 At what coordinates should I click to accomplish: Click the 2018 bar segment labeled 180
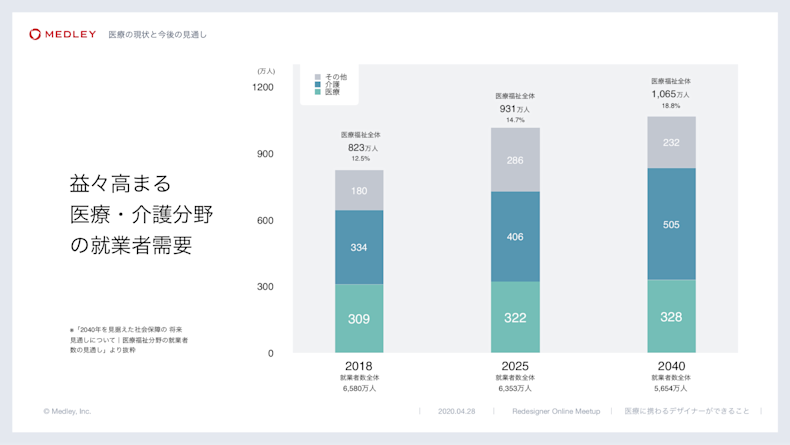[359, 190]
